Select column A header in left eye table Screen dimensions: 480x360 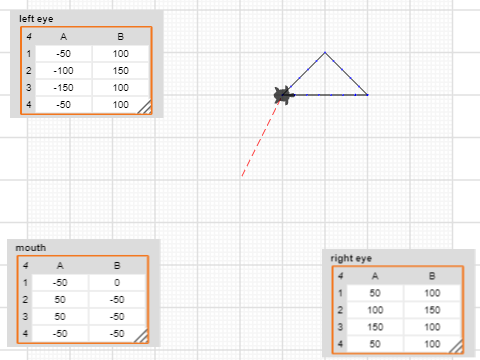63,37
